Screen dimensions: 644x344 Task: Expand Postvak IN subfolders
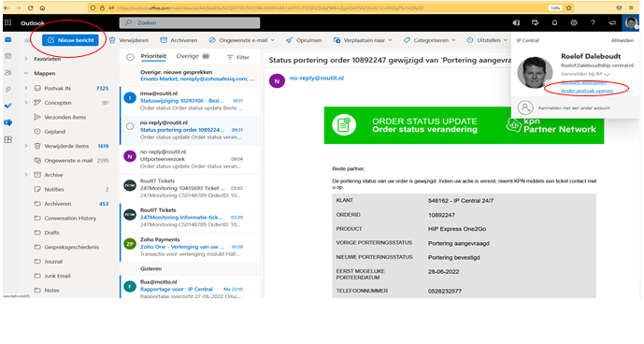click(x=26, y=88)
